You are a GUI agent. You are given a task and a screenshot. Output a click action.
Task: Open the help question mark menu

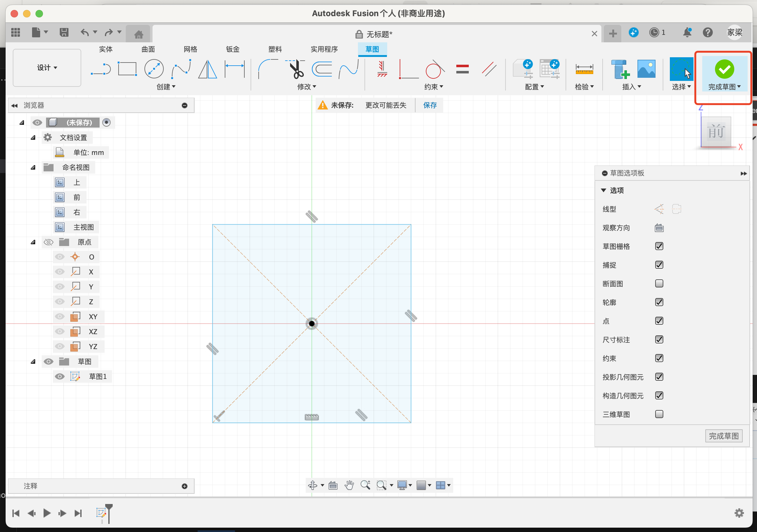coord(708,32)
